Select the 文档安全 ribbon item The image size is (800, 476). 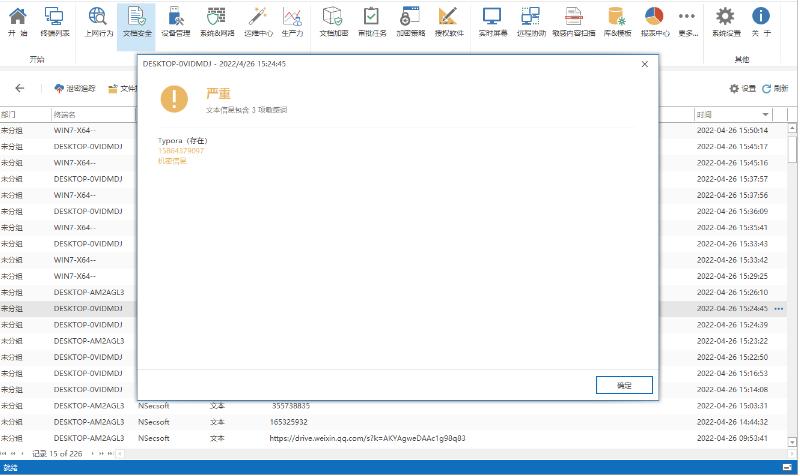click(x=136, y=21)
